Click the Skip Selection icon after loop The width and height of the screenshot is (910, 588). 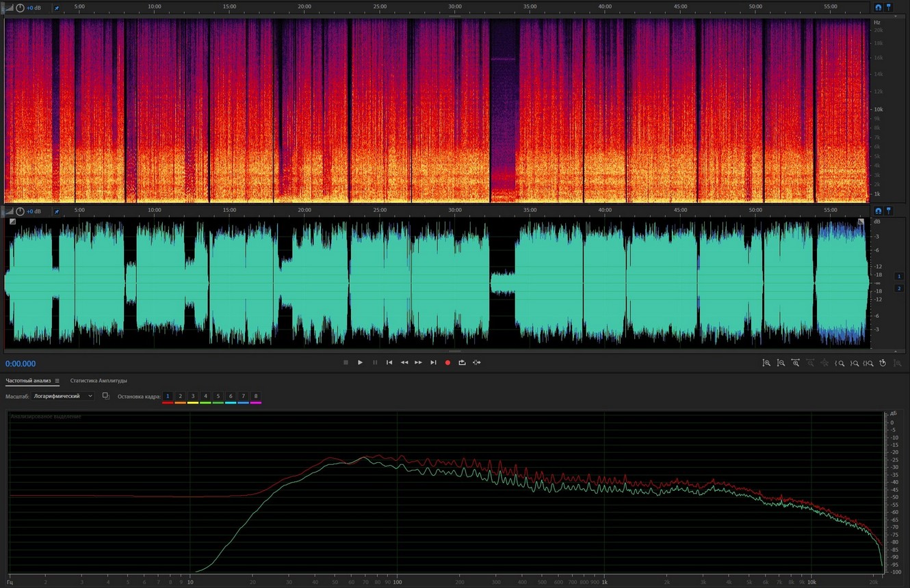(477, 362)
